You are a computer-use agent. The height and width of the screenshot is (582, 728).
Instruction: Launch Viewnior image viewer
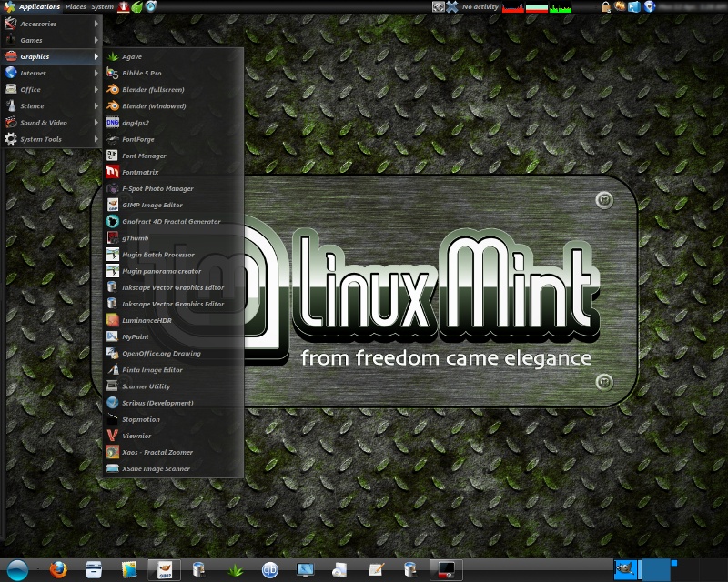(x=173, y=436)
